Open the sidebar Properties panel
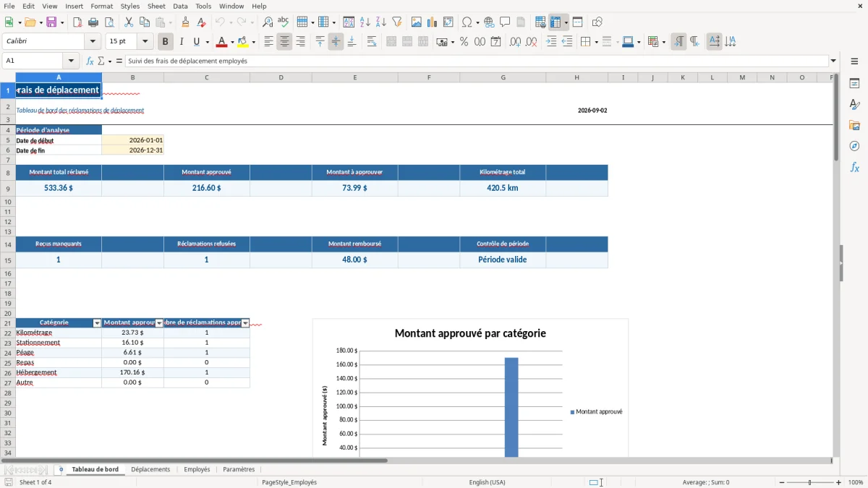868x488 pixels. click(854, 84)
